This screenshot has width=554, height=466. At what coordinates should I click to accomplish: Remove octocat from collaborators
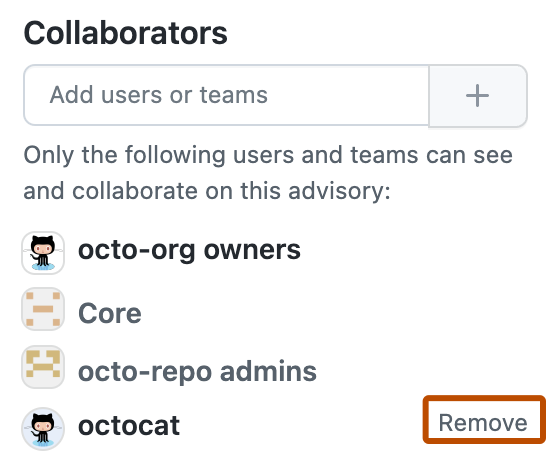coord(483,422)
